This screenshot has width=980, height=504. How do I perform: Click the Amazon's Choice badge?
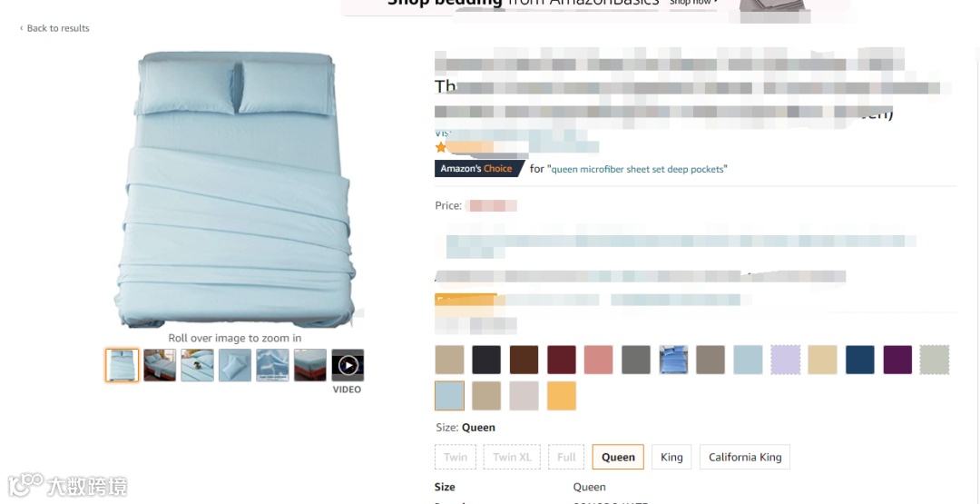pos(477,168)
